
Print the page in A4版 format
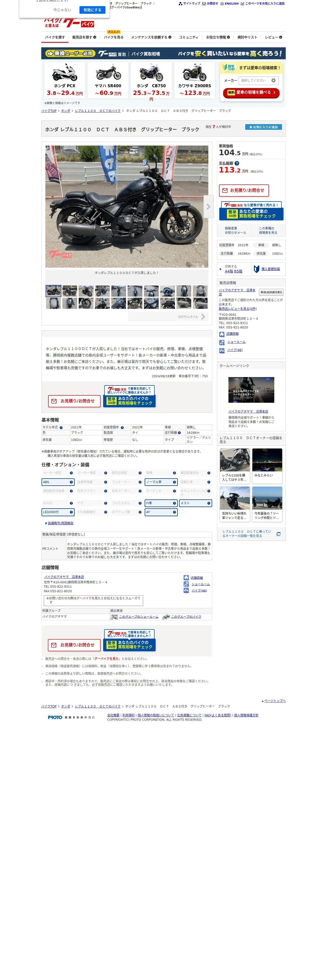[x=229, y=271]
